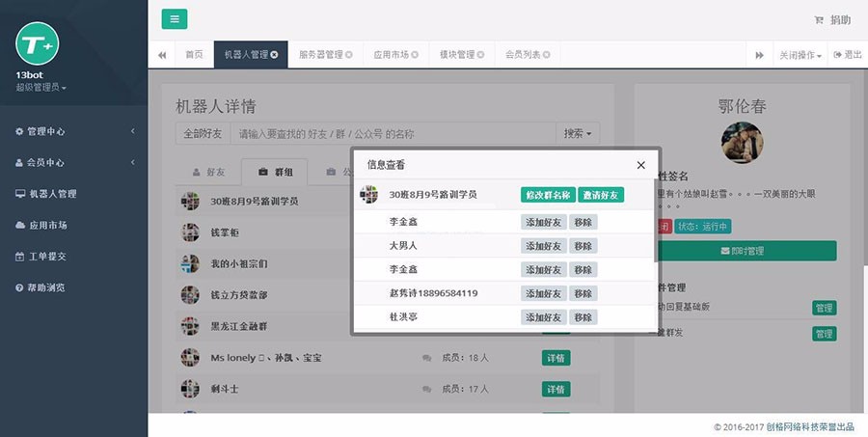
Task: Open the 13bot T+ logo avatar
Action: click(x=37, y=43)
